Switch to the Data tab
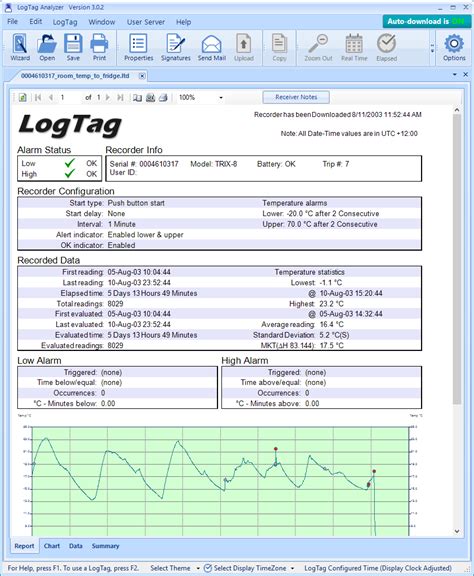Screen dimensions: 474x576 (76, 546)
